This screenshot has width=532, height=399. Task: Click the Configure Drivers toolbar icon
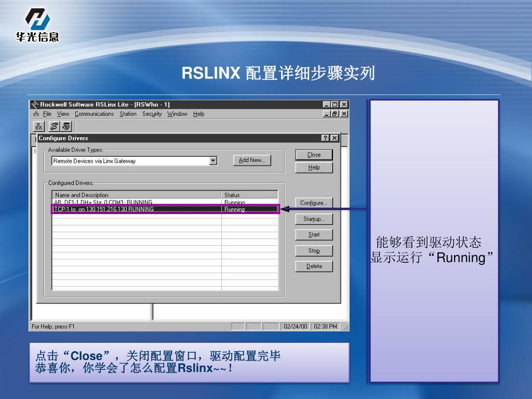click(x=54, y=127)
